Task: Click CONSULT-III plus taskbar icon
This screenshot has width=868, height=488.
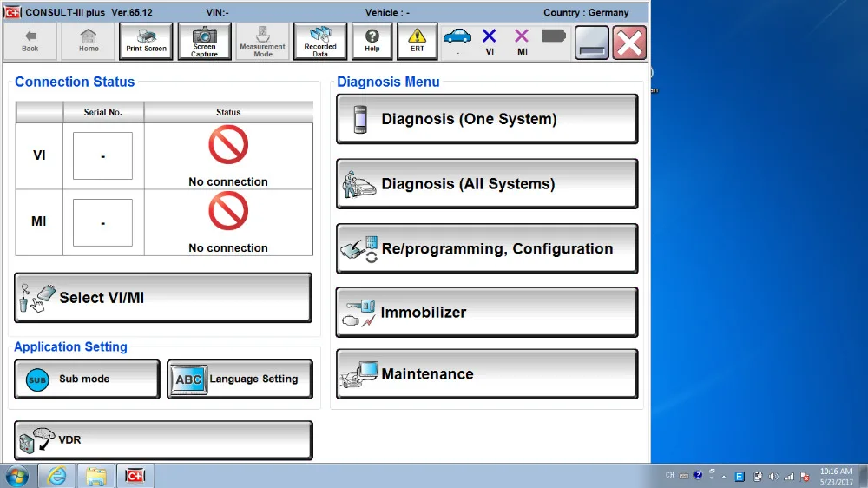Action: pos(135,476)
